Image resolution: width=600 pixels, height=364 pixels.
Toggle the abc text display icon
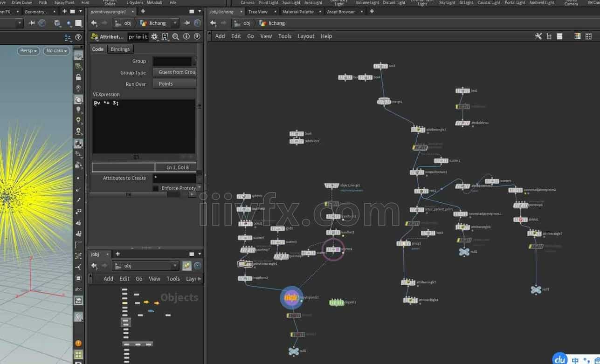(x=78, y=289)
